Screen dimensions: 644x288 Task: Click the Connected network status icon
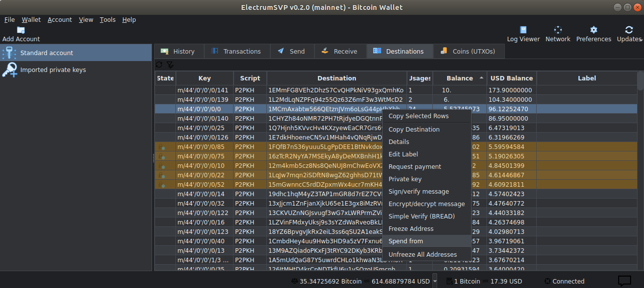(x=547, y=281)
